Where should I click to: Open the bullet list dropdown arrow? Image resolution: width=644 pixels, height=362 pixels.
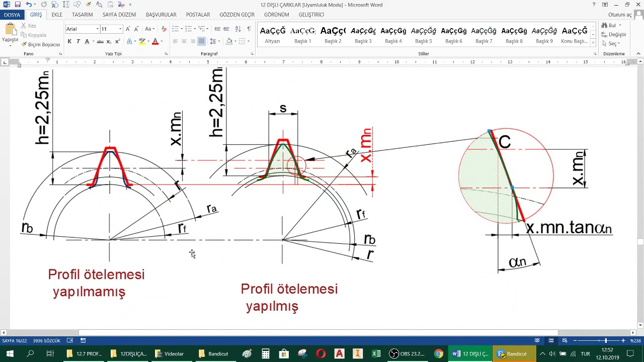coord(182,29)
